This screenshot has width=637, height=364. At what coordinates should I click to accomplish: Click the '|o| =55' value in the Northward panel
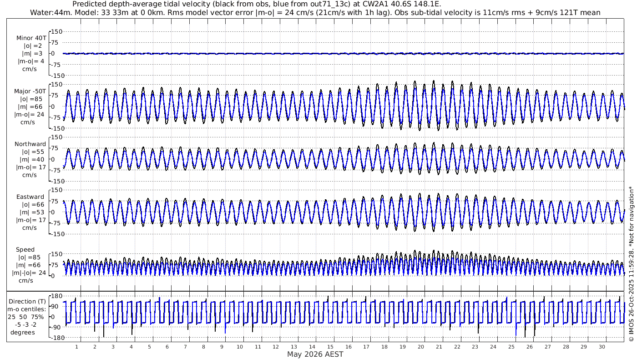[30, 152]
